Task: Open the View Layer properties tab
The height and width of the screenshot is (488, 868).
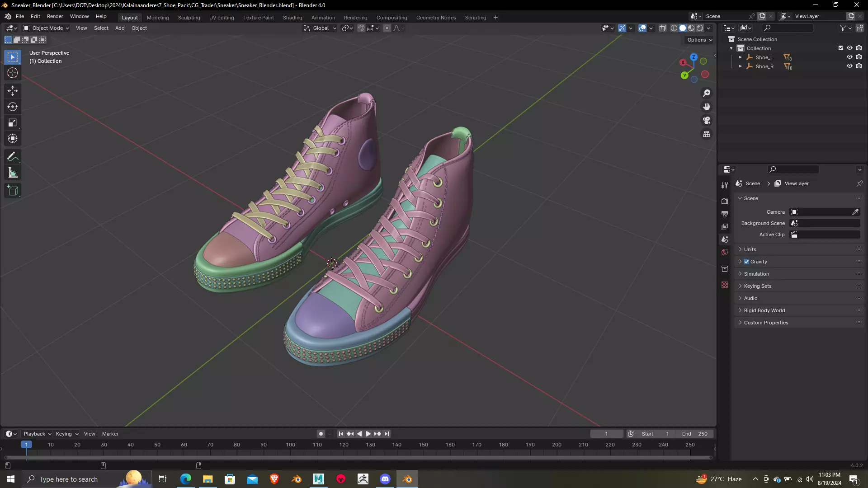Action: [725, 226]
